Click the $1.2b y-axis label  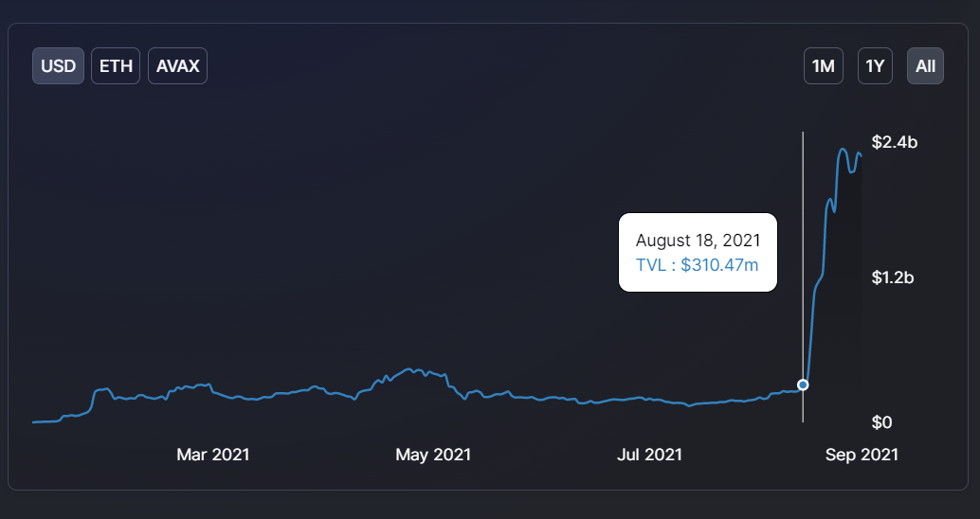click(895, 278)
